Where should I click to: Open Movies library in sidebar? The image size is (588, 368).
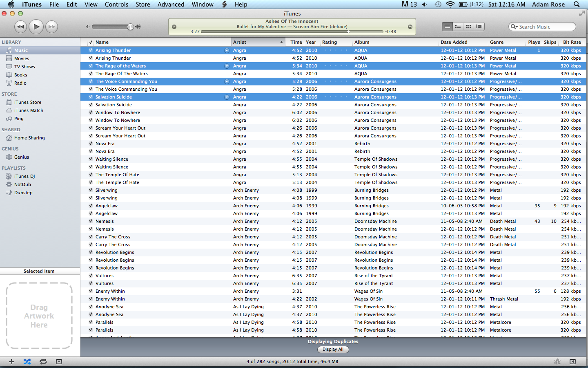click(x=40, y=58)
